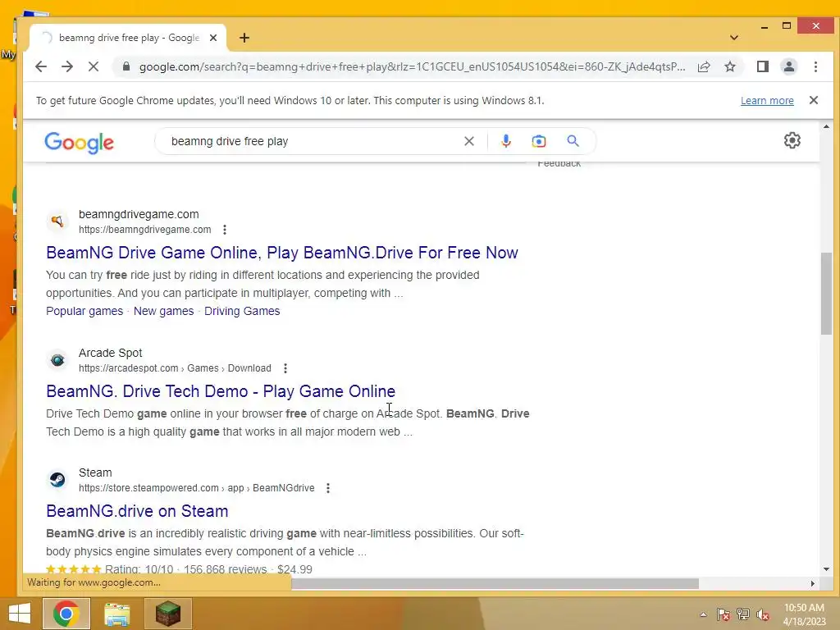Viewport: 840px width, 630px height.
Task: View site information lock icon
Action: [x=126, y=66]
